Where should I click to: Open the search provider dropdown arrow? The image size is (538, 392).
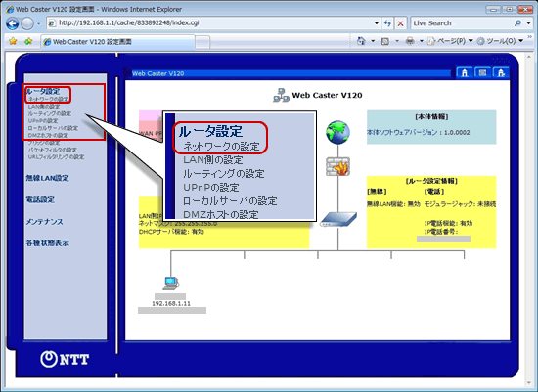(x=529, y=23)
